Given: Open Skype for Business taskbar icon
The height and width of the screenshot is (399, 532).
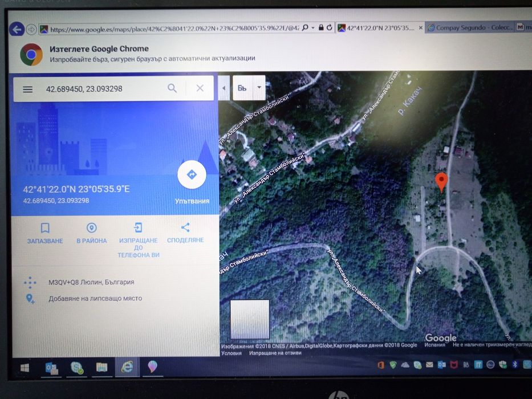Looking at the screenshot, I should (77, 368).
